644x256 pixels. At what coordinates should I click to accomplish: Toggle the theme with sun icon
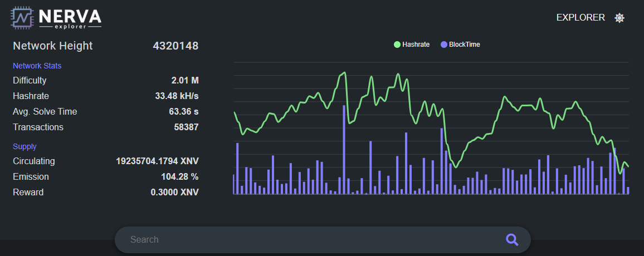[x=619, y=18]
